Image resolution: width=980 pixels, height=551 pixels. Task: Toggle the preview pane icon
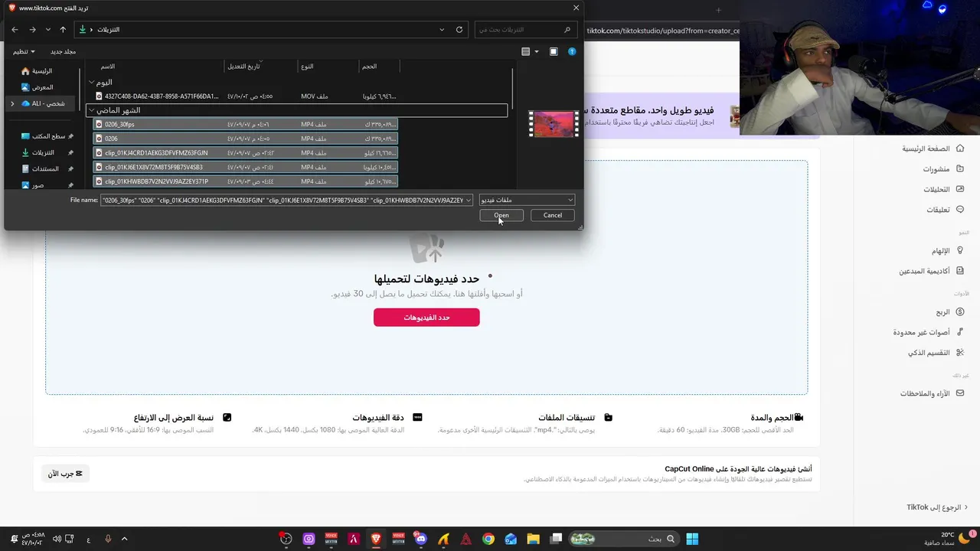pos(554,51)
